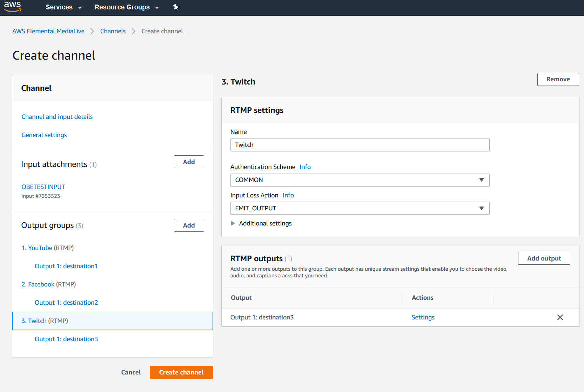Open Authentication Scheme Info link
Viewport: 584px width, 392px height.
(305, 167)
